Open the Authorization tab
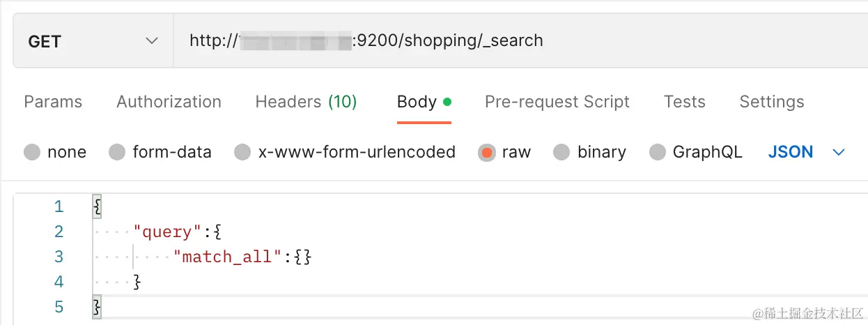Viewport: 868px width, 325px height. coord(169,102)
